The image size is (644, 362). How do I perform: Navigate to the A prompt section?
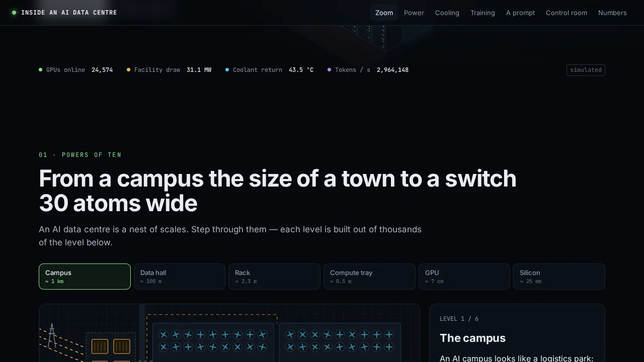[x=520, y=13]
